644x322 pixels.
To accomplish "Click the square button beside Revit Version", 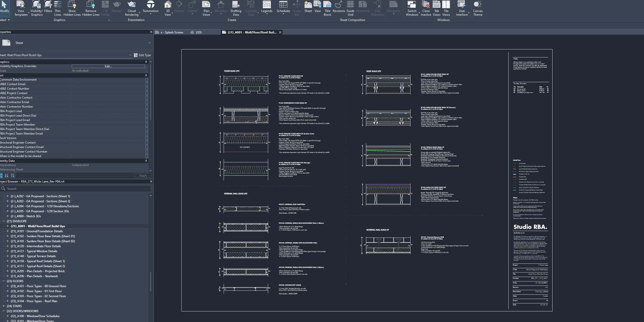I will pyautogui.click(x=147, y=138).
